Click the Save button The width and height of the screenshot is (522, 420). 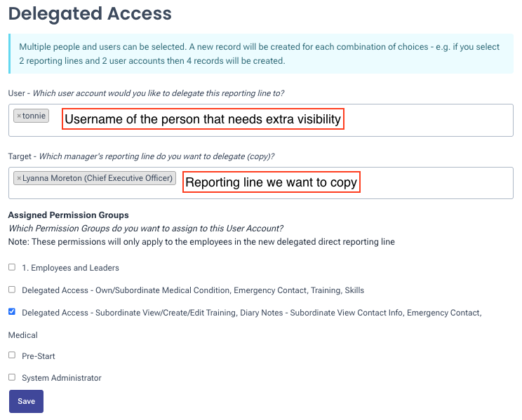pos(27,401)
